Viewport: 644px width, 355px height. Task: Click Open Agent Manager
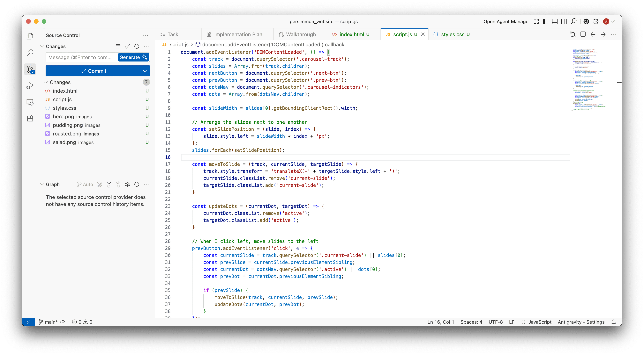point(506,21)
